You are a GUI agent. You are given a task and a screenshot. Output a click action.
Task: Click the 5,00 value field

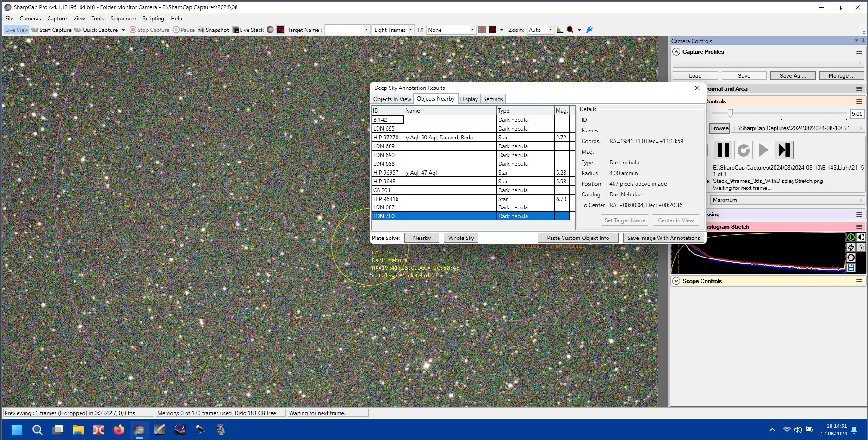(857, 114)
